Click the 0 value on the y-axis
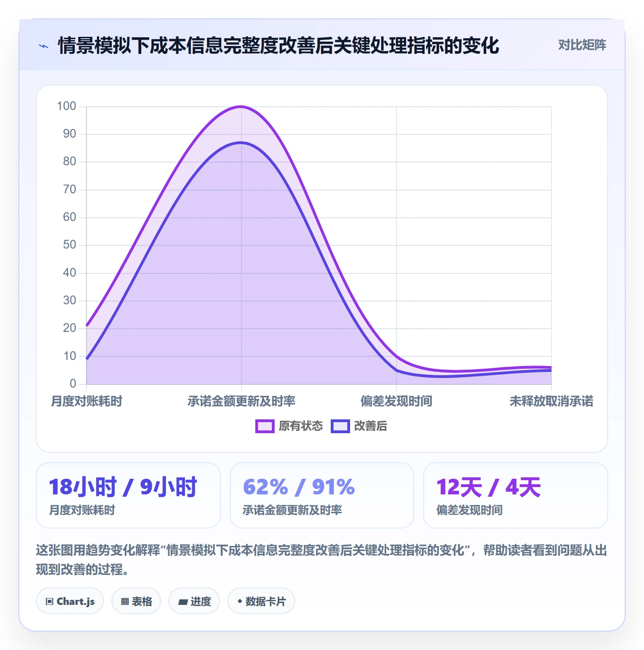Viewport: 644px width, 650px height. pos(73,383)
